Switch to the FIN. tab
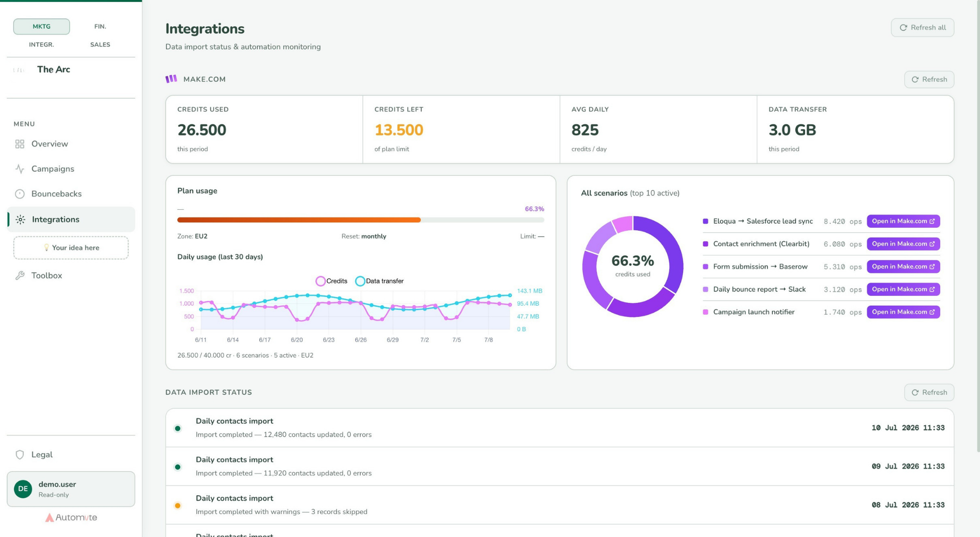980x537 pixels. coord(100,26)
